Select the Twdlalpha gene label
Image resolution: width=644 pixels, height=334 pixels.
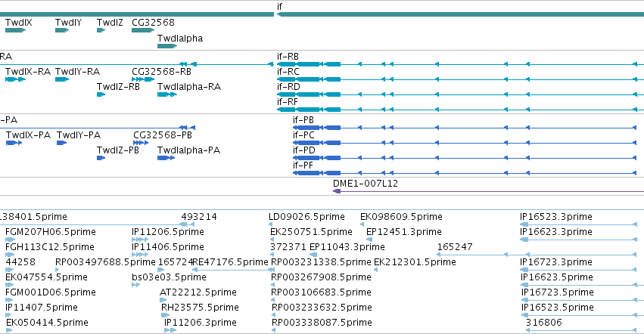coord(180,39)
